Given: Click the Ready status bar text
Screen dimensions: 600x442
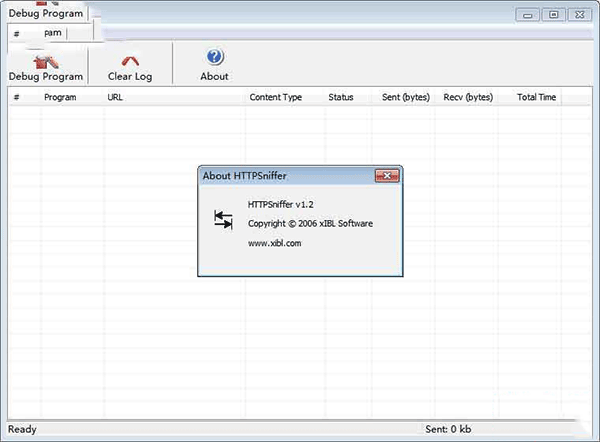Looking at the screenshot, I should pyautogui.click(x=22, y=429).
